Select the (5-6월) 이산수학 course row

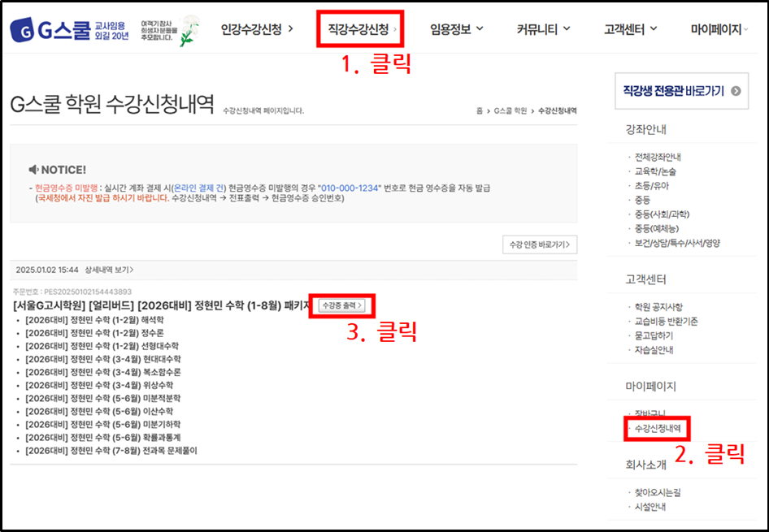coord(99,412)
